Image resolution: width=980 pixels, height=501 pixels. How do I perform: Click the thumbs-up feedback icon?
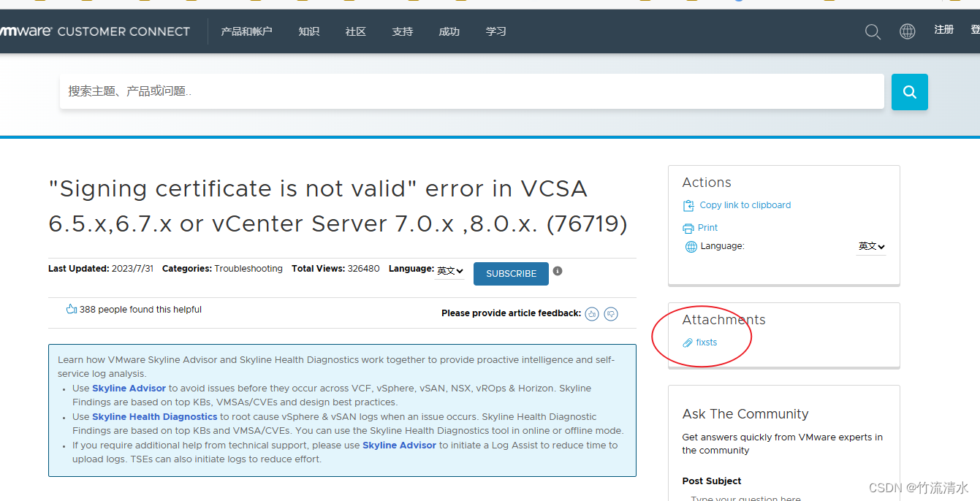tap(592, 314)
